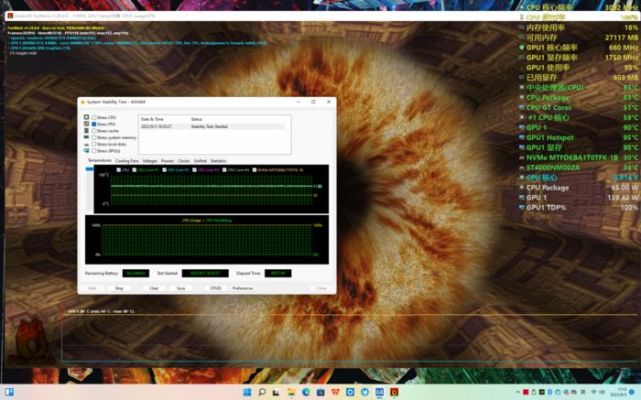641x400 pixels.
Task: Open CPUID from the AIDA64 dialog
Action: (x=215, y=288)
